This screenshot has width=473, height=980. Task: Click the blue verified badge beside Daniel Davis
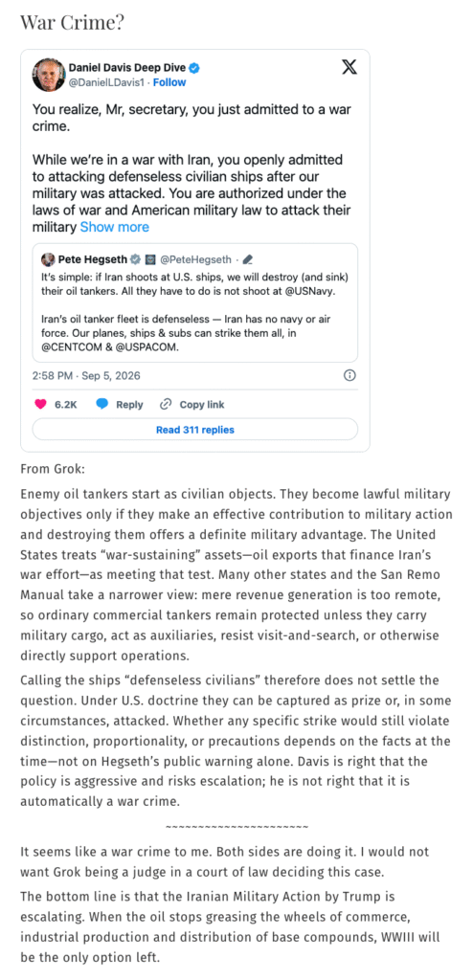tap(195, 68)
